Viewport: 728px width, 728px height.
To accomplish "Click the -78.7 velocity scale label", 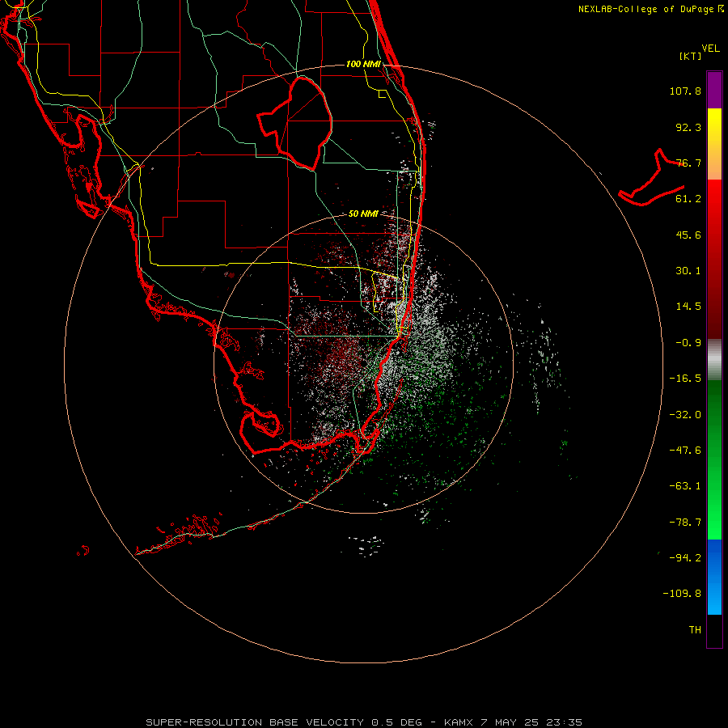I will click(x=685, y=523).
